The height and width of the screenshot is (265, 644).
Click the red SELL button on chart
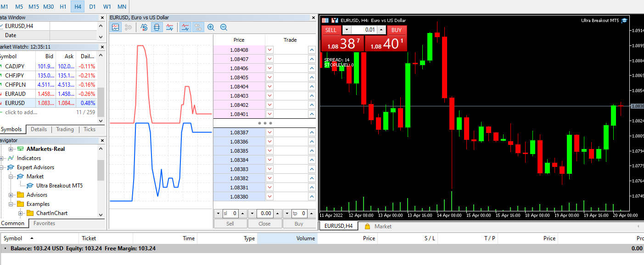pos(330,30)
